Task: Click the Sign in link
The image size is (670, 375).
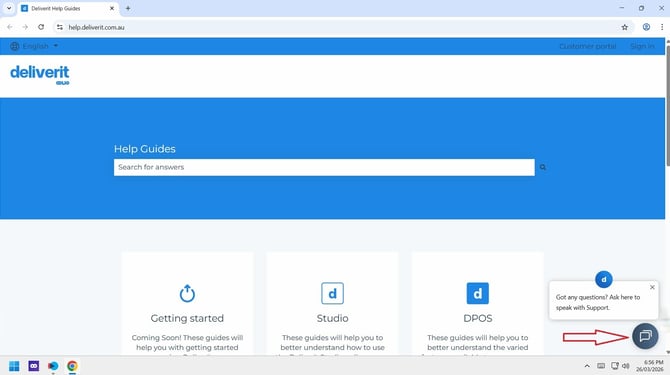Action: pyautogui.click(x=642, y=46)
